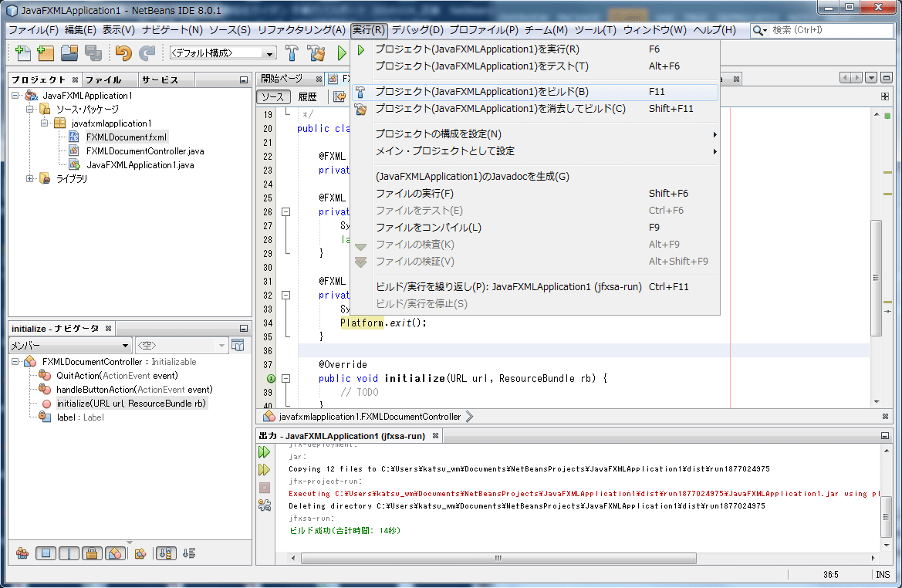Minimize the 出力 output panel

point(885,436)
